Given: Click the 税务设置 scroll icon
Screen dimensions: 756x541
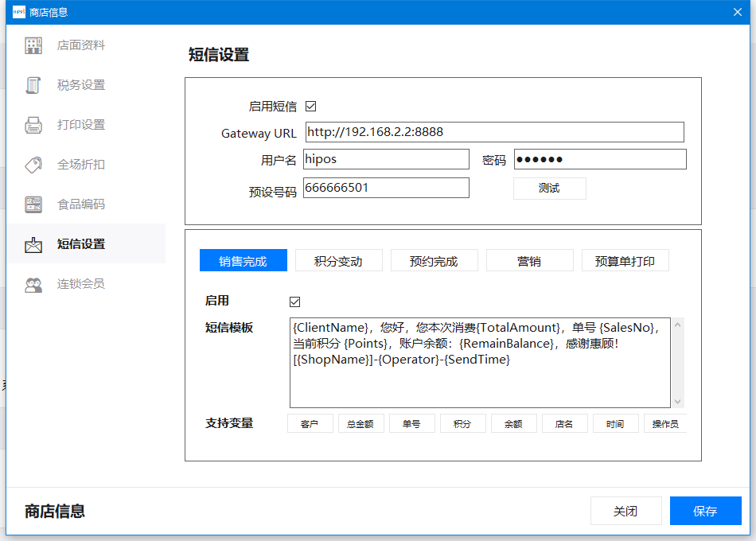Looking at the screenshot, I should pos(33,85).
